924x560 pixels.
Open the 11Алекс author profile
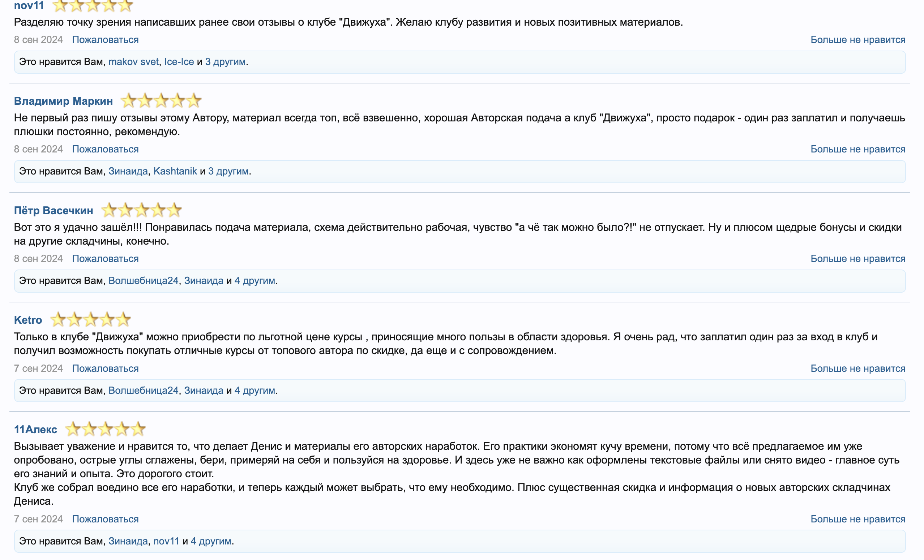(x=36, y=430)
